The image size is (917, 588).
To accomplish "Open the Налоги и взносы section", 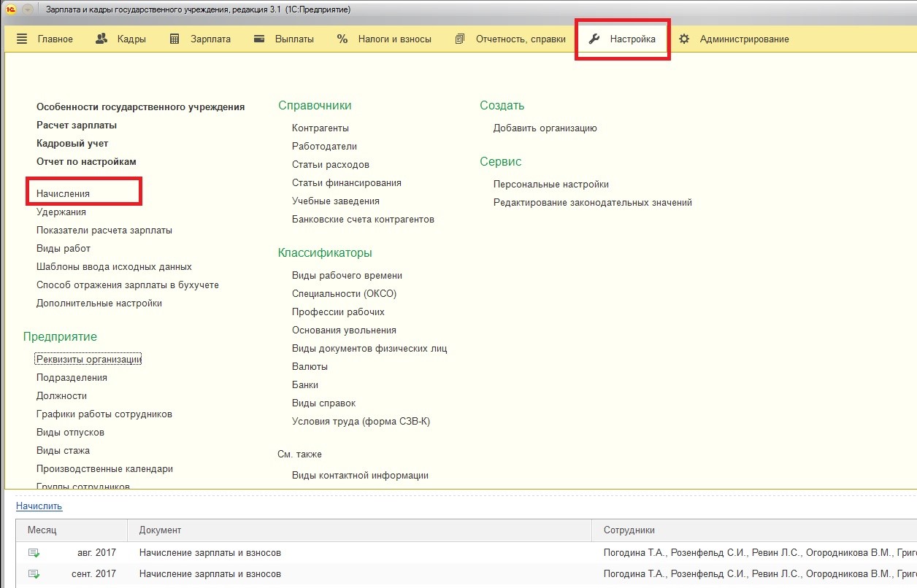I will pos(395,39).
